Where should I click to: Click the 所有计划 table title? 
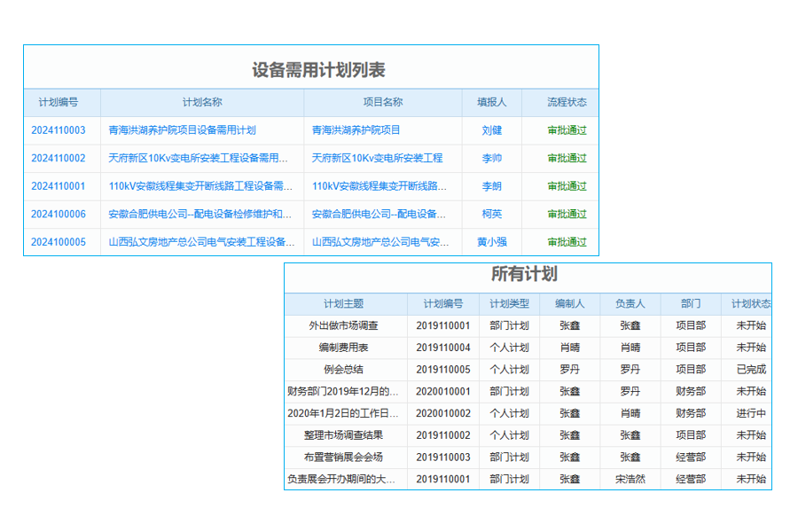coord(528,275)
